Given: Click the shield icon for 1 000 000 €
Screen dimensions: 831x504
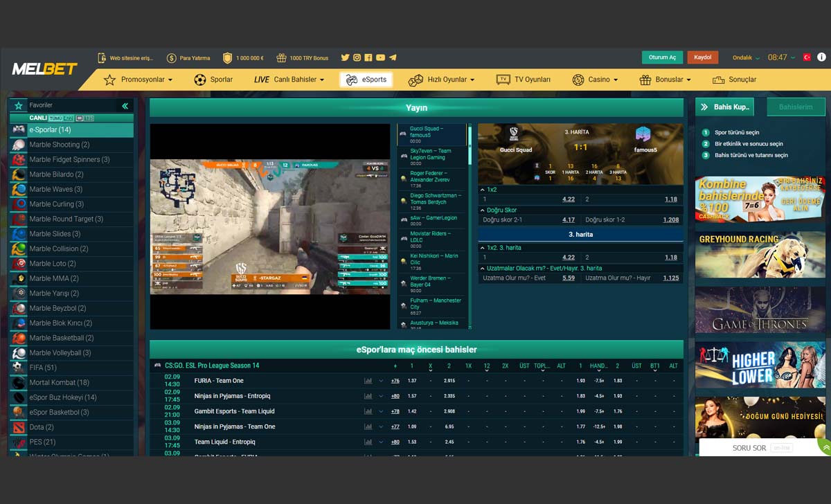Looking at the screenshot, I should [x=227, y=58].
